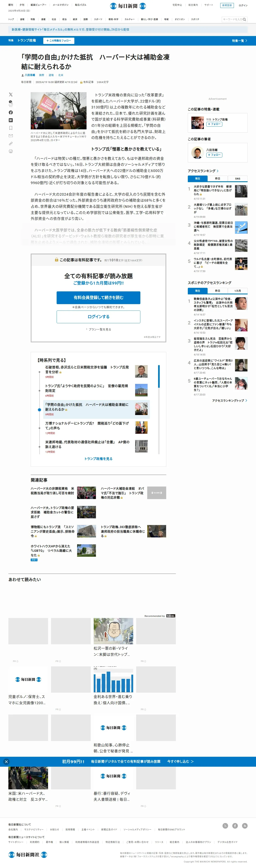This screenshot has width=256, height=868.
Task: Open Mainichi's X account from the footer
Action: pos(225,826)
